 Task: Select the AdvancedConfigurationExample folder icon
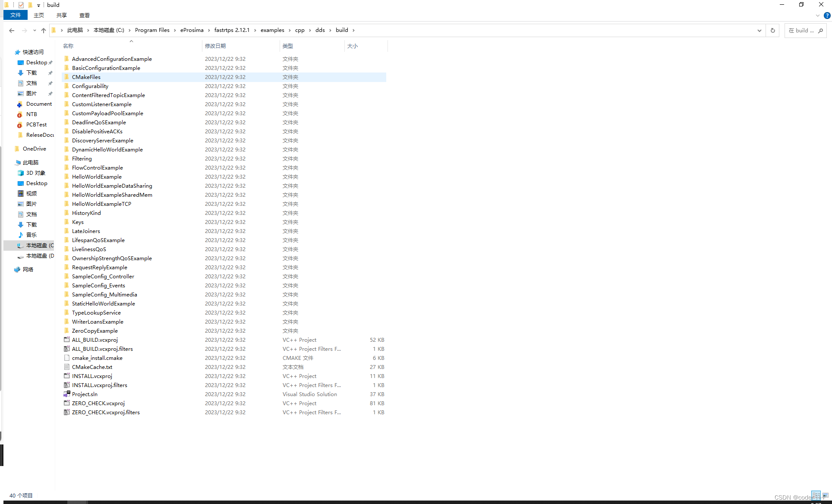[x=66, y=59]
